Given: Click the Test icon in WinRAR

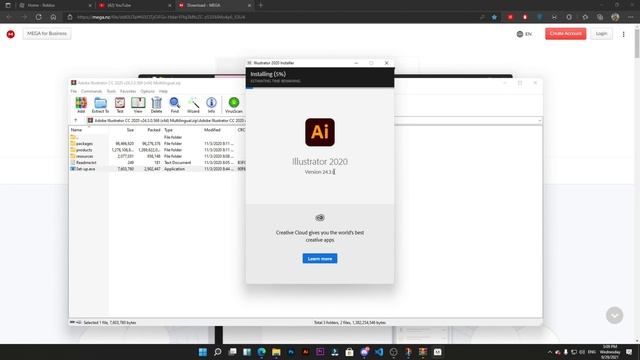Looking at the screenshot, I should (120, 105).
